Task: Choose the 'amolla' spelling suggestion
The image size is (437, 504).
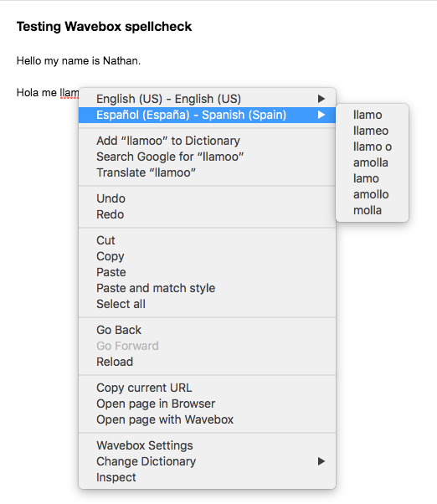Action: 372,162
